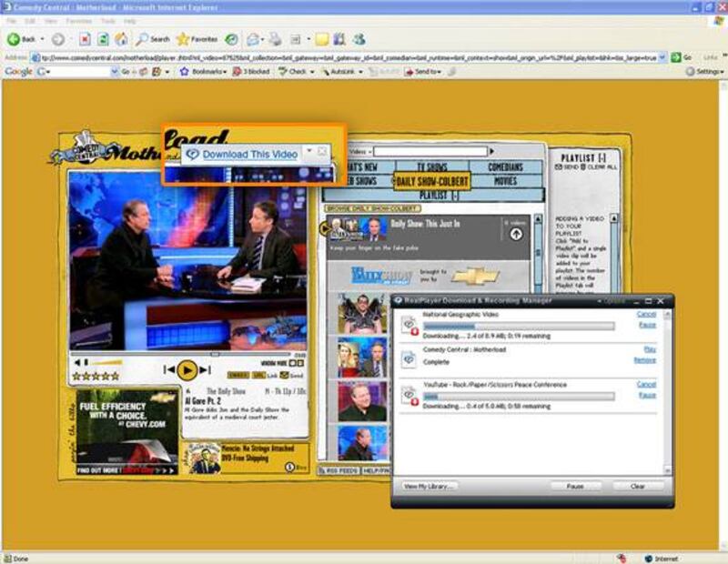The width and height of the screenshot is (728, 564).
Task: Open the TV Shows tab
Action: tap(431, 167)
